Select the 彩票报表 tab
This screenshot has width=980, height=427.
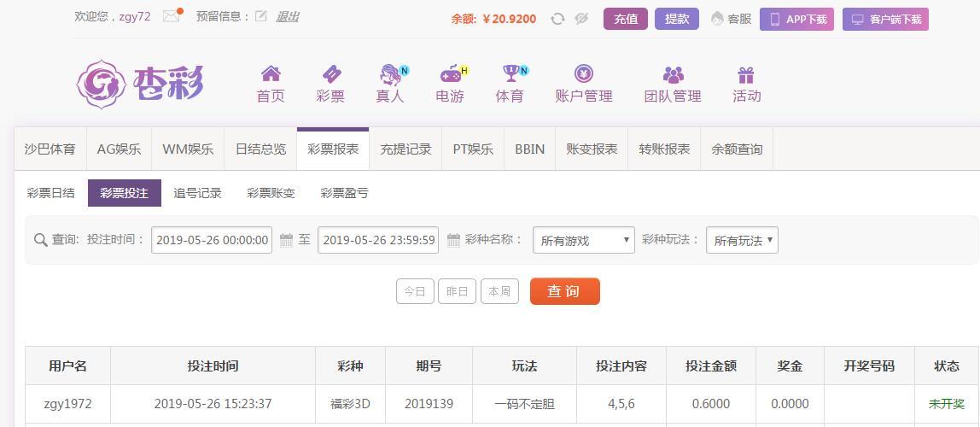click(333, 149)
